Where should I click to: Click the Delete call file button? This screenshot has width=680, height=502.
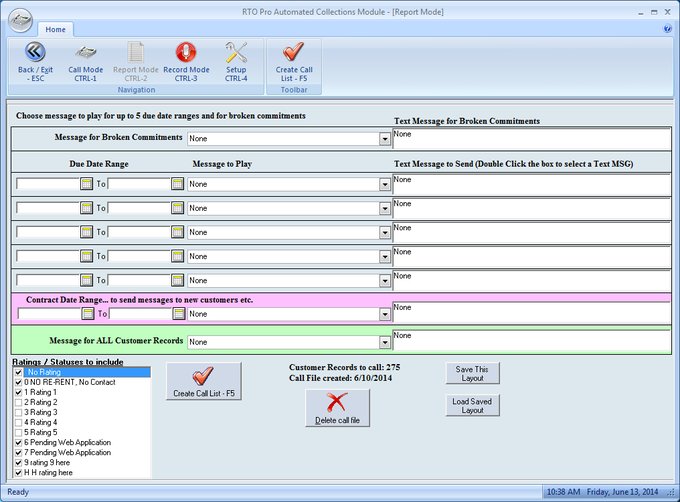(337, 408)
